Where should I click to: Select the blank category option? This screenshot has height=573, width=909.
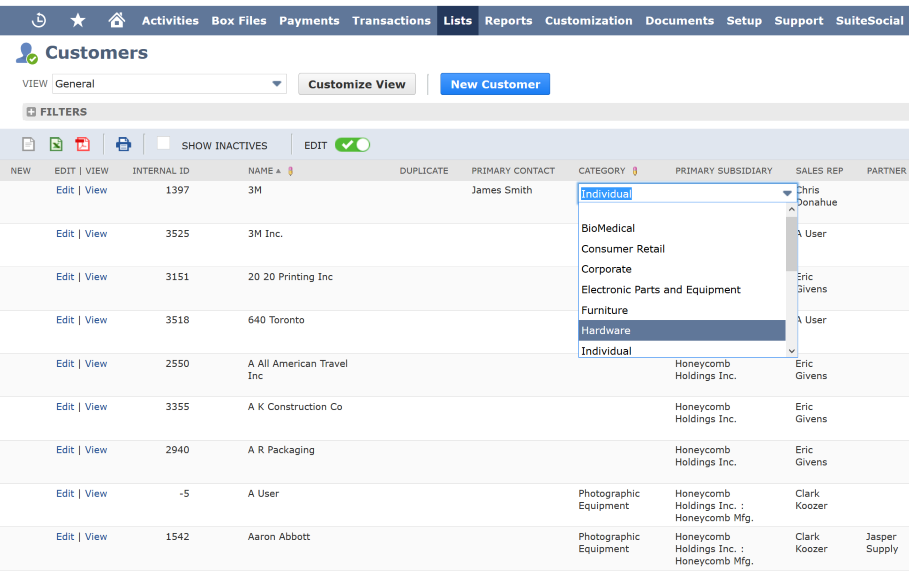click(x=682, y=211)
